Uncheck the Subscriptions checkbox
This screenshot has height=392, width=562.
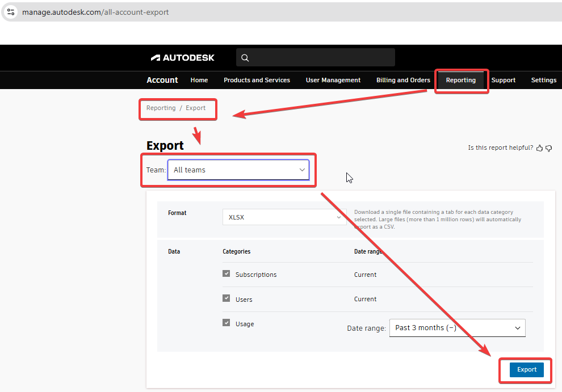pyautogui.click(x=226, y=274)
